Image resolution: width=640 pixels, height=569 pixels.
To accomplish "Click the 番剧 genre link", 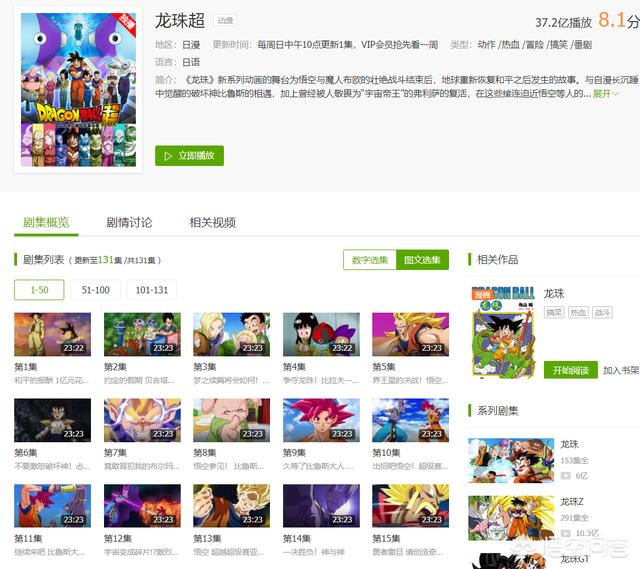I will pos(583,45).
